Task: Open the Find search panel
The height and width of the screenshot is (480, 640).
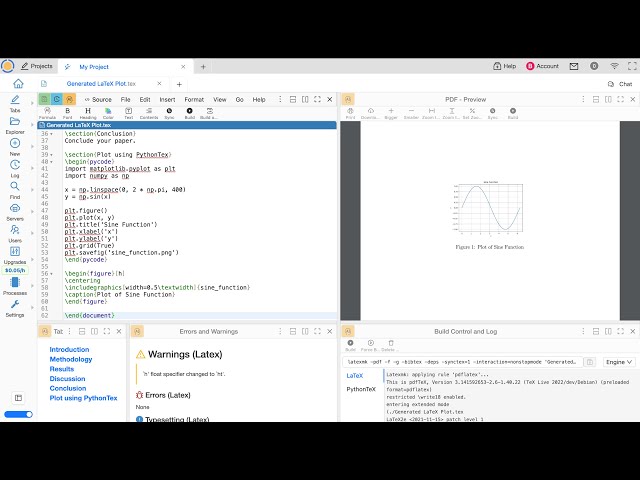Action: click(15, 190)
